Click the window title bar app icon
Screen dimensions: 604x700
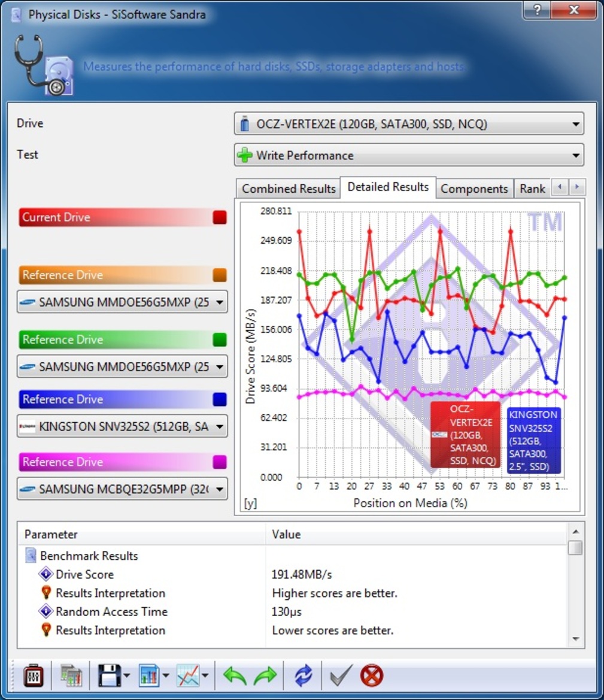click(17, 15)
